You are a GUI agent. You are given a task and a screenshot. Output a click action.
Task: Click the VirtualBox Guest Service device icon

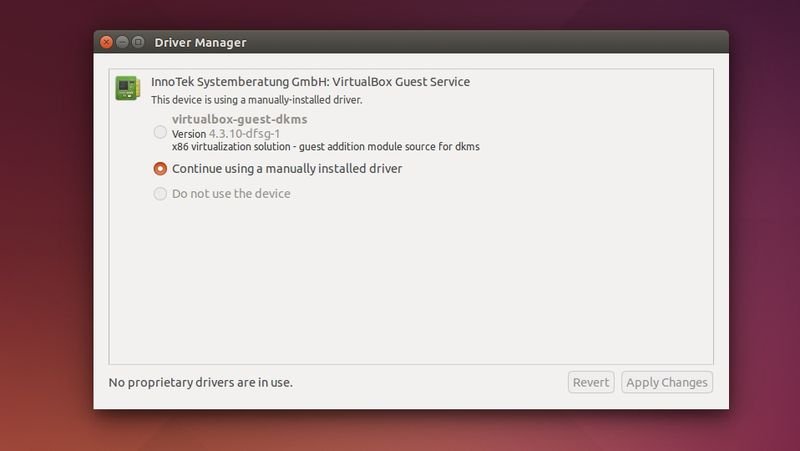tap(127, 89)
